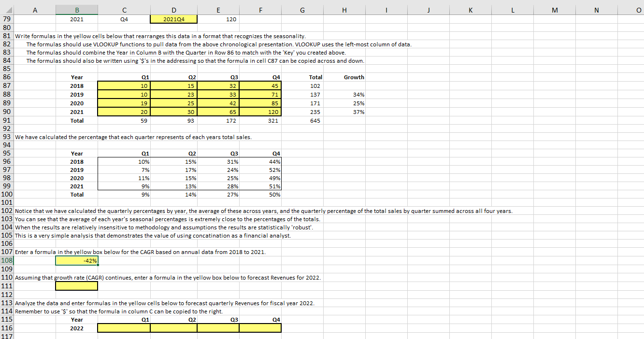Click 2020 Q4 cell showing 85
Image resolution: width=644 pixels, height=339 pixels.
point(260,103)
